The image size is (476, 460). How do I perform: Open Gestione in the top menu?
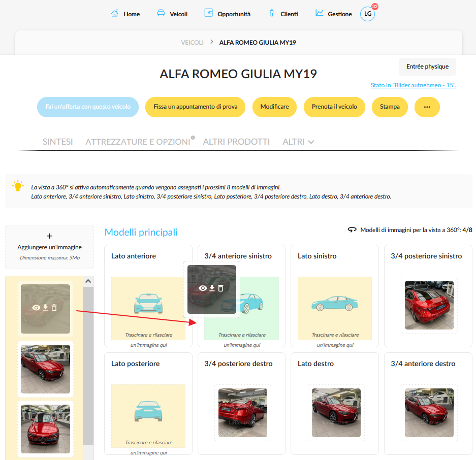[x=340, y=14]
